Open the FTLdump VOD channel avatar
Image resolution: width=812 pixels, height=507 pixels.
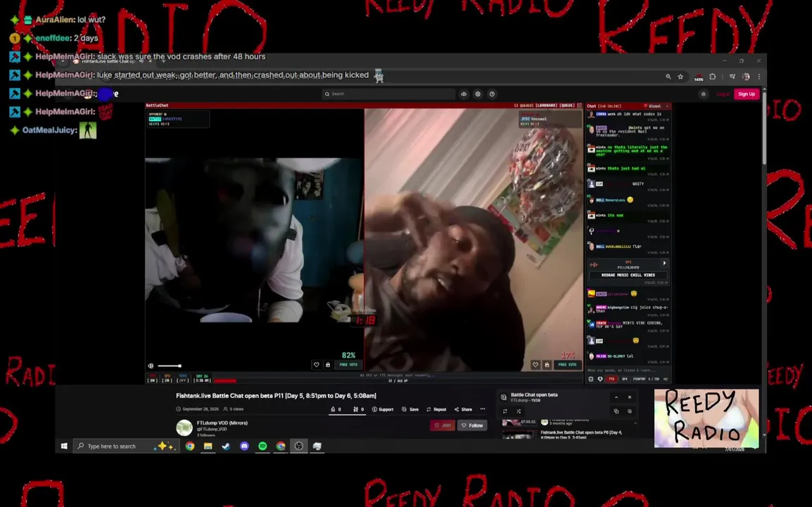tap(184, 427)
